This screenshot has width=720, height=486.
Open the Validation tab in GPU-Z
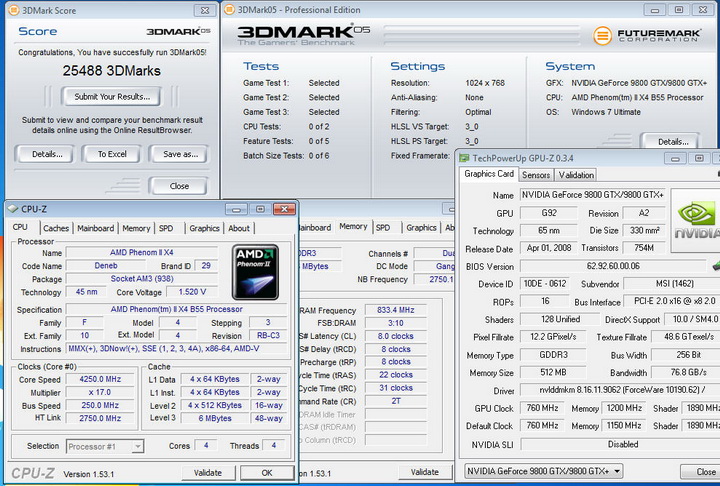[x=577, y=175]
